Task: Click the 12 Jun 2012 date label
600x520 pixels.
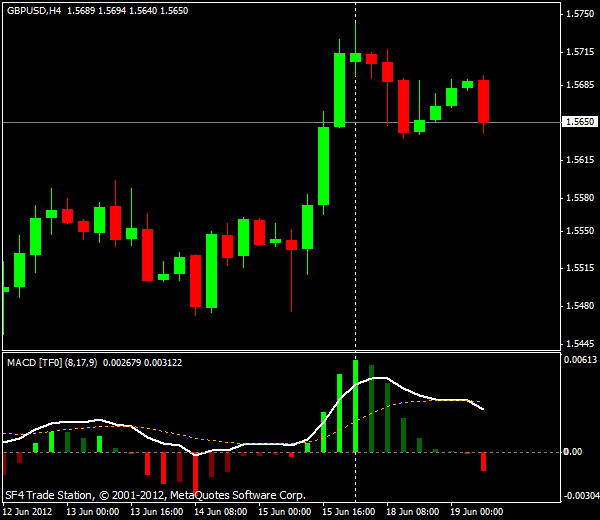Action: tap(27, 512)
